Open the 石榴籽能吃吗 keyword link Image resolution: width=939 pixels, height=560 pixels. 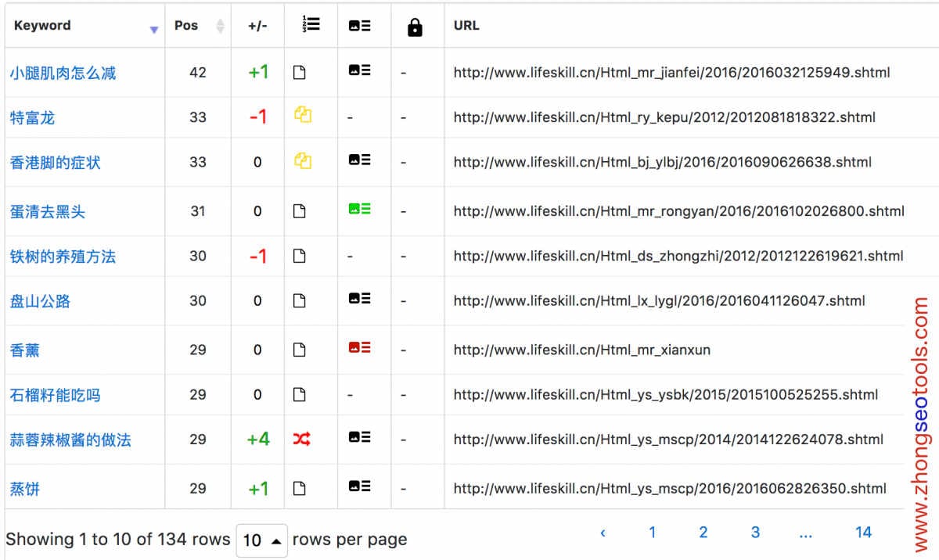tap(55, 395)
